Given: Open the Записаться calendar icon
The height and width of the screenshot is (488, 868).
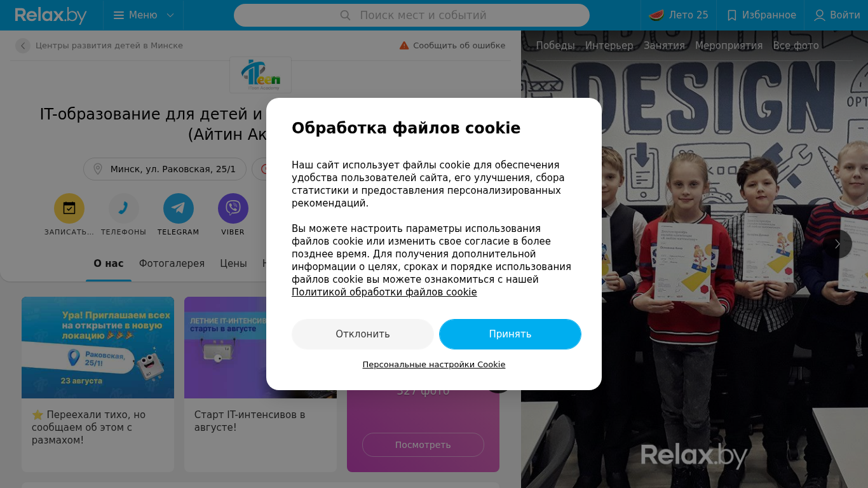Looking at the screenshot, I should click(69, 208).
